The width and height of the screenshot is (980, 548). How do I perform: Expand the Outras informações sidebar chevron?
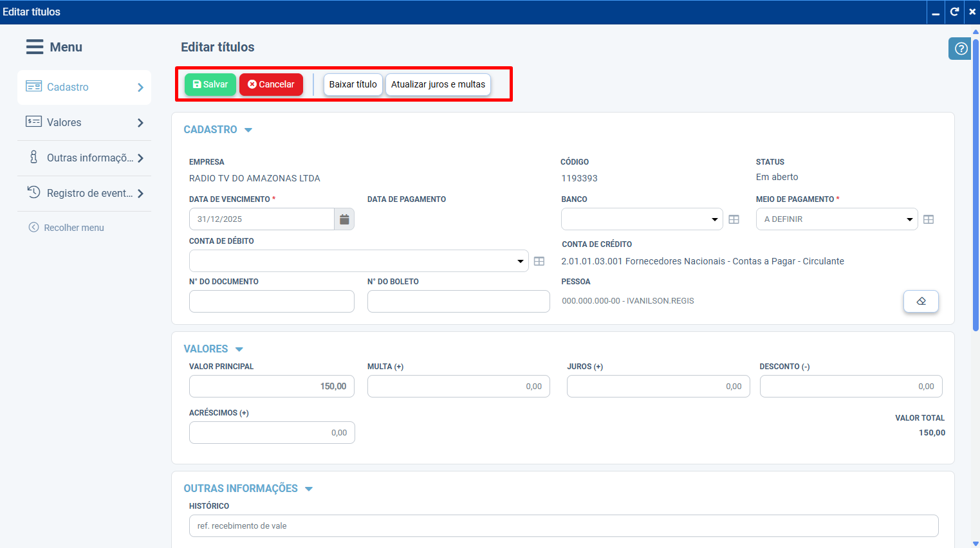pyautogui.click(x=140, y=158)
